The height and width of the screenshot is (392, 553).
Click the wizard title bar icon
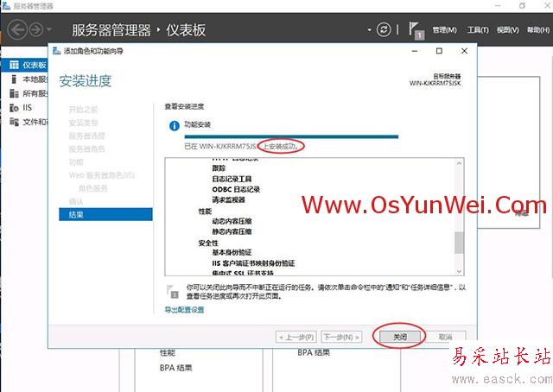pyautogui.click(x=57, y=51)
